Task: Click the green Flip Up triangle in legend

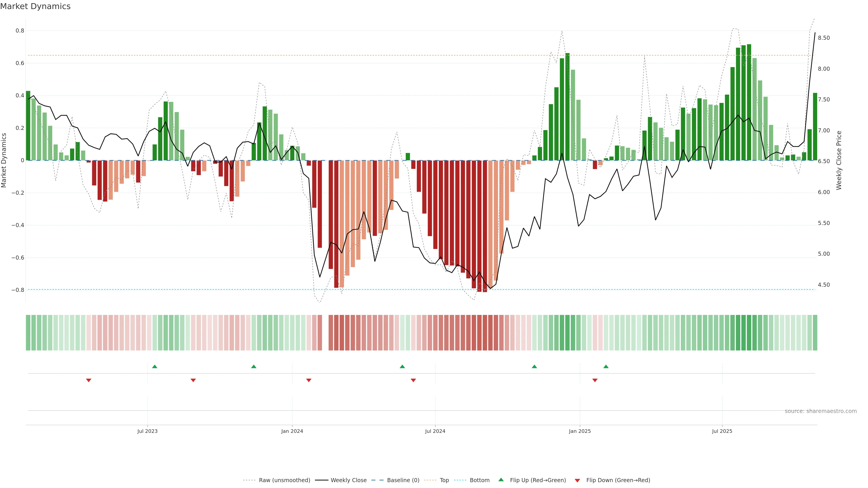Action: [501, 480]
